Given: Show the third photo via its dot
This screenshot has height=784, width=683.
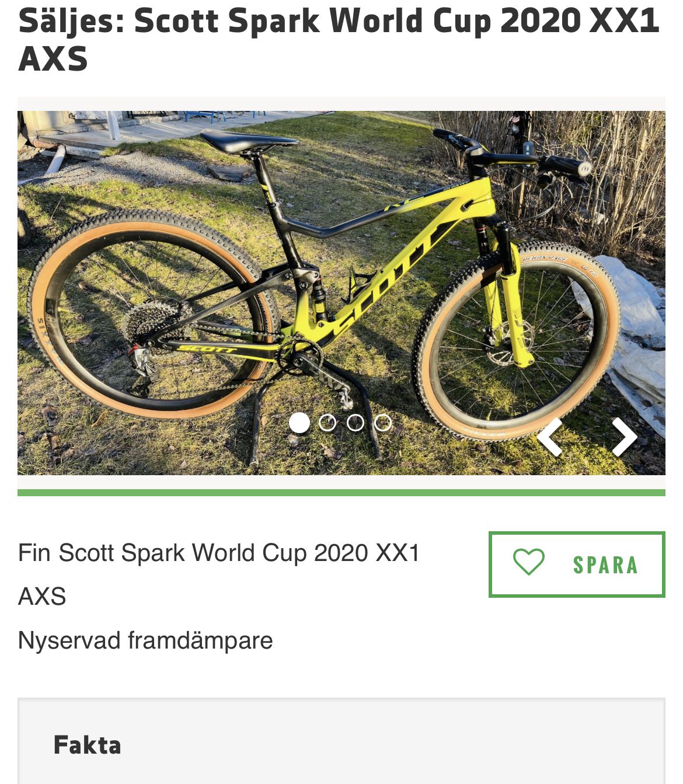Looking at the screenshot, I should [x=355, y=423].
